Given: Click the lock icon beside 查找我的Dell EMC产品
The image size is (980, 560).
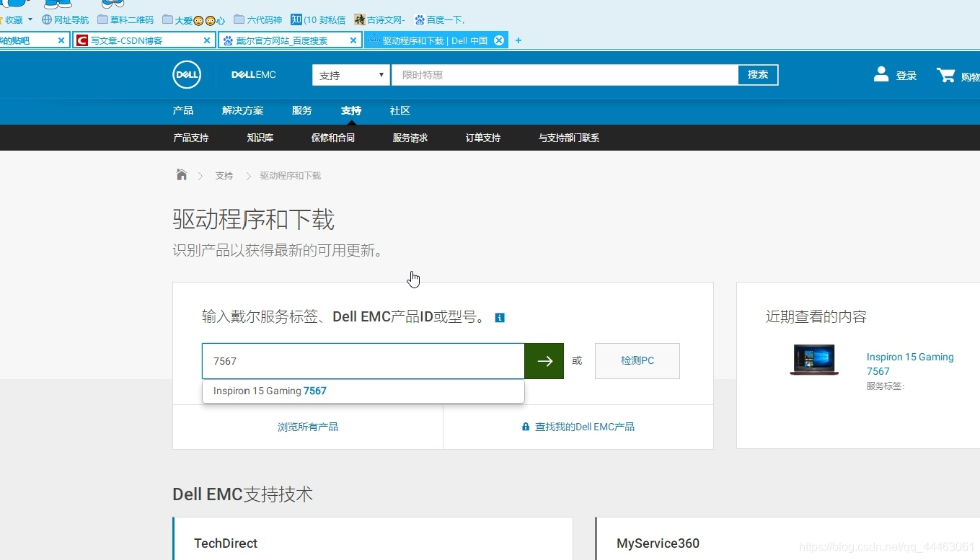Looking at the screenshot, I should pyautogui.click(x=526, y=427).
